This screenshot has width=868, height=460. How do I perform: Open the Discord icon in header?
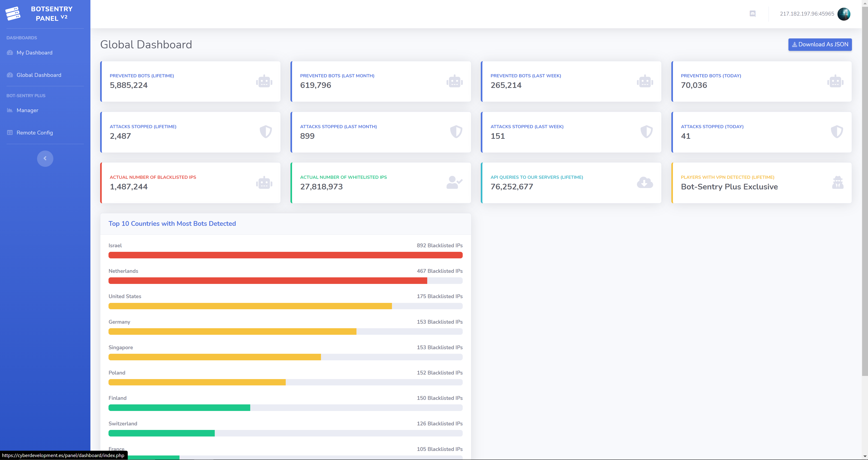point(752,14)
